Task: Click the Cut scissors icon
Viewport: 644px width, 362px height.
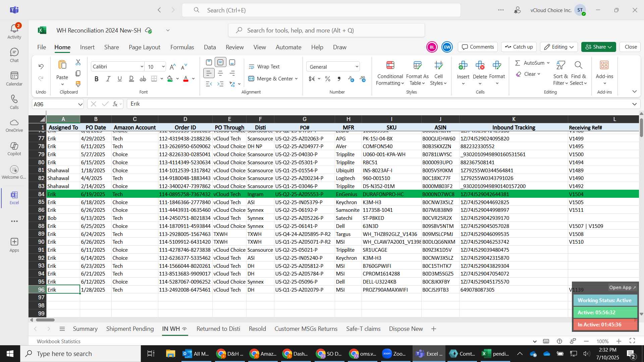Action: [x=78, y=62]
